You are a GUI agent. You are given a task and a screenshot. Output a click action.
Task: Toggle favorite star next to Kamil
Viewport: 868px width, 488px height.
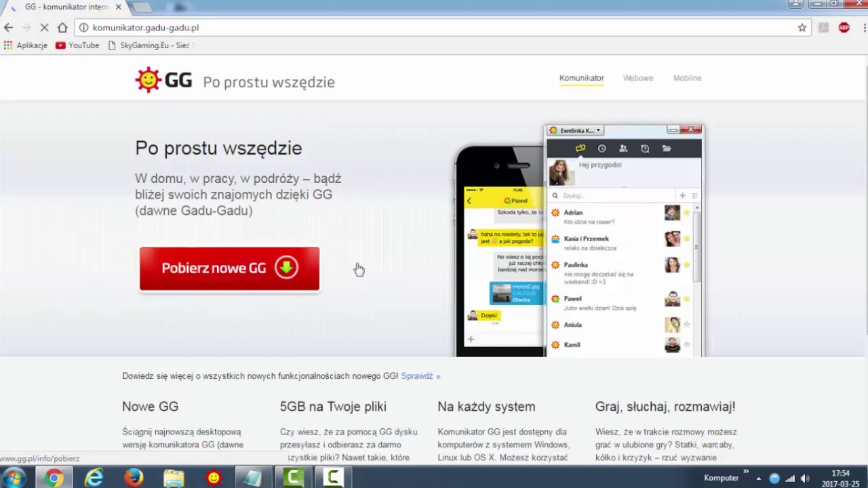686,345
